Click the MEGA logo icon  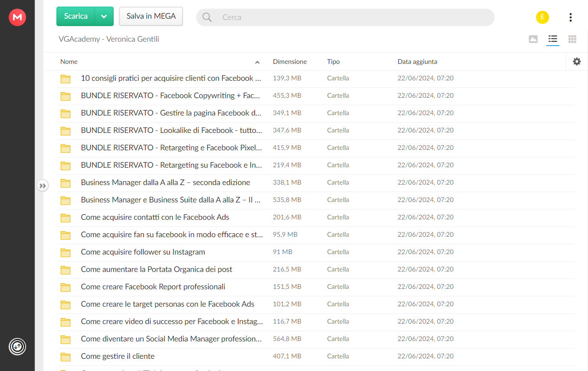coord(17,17)
